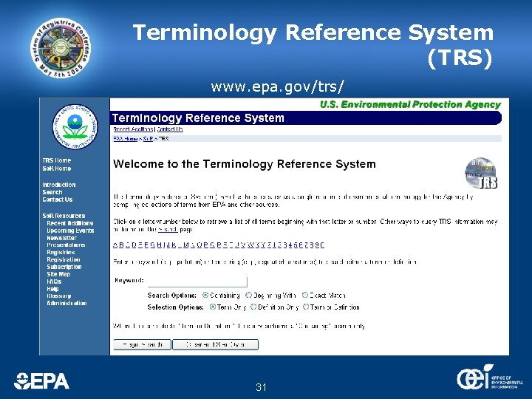
Task: Select the Term or Definition option
Action: [306, 307]
